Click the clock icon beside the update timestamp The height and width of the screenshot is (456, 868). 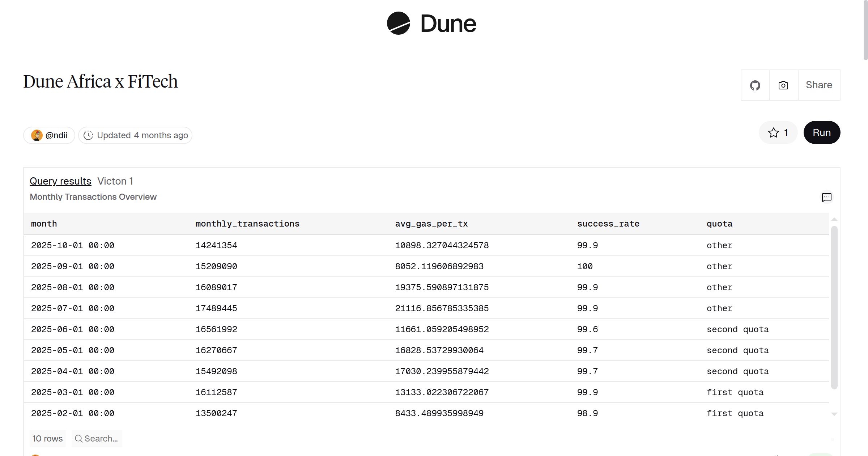pyautogui.click(x=89, y=135)
